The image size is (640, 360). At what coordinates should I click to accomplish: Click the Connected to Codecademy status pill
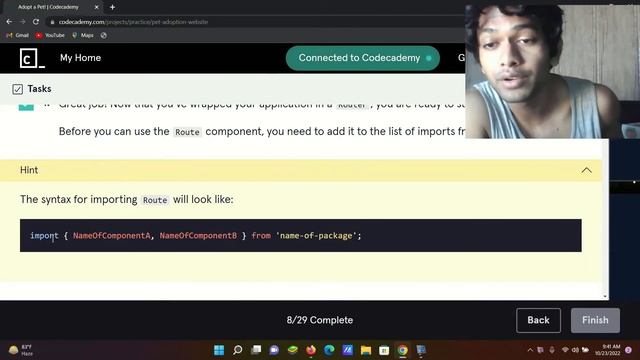[x=362, y=58]
